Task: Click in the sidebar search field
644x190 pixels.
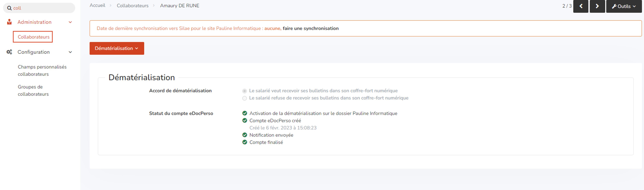Action: tap(39, 8)
